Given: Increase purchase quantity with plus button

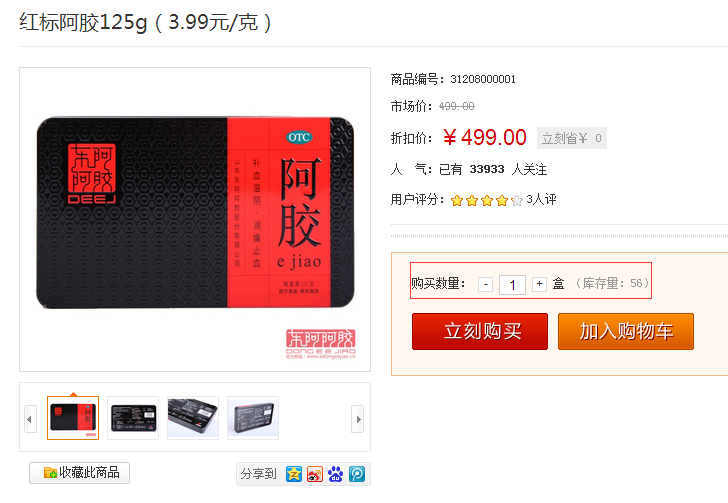Looking at the screenshot, I should pyautogui.click(x=539, y=284).
